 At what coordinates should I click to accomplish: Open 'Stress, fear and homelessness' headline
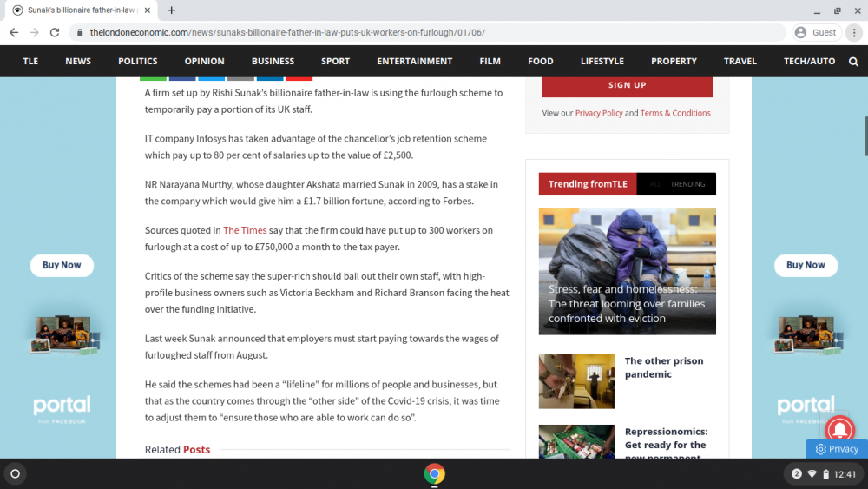(x=627, y=303)
